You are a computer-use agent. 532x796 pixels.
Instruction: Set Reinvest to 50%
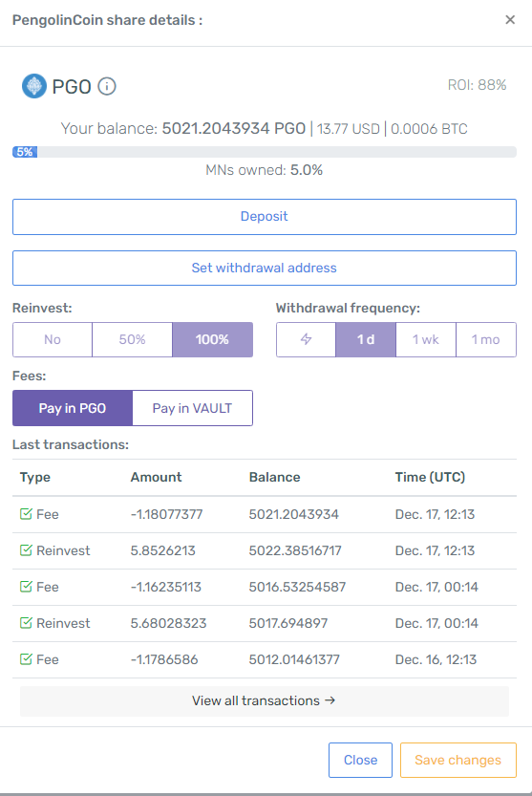pyautogui.click(x=133, y=339)
